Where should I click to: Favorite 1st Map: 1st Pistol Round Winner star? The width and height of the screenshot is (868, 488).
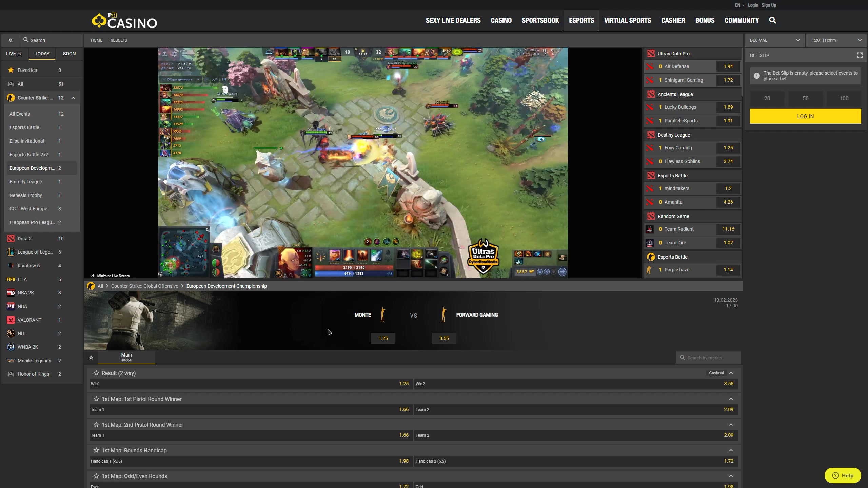(x=96, y=399)
